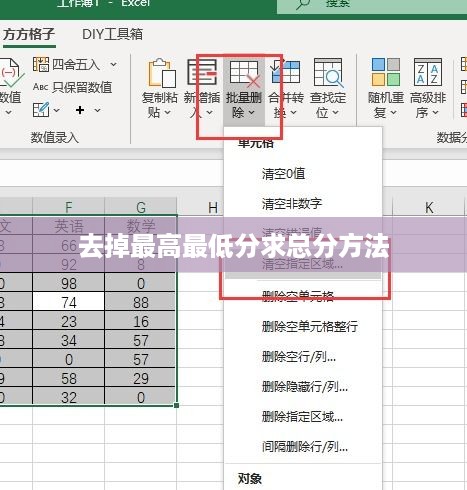This screenshot has height=490, width=467.
Task: Choose 间隔删除行/列... menu entry
Action: (305, 447)
